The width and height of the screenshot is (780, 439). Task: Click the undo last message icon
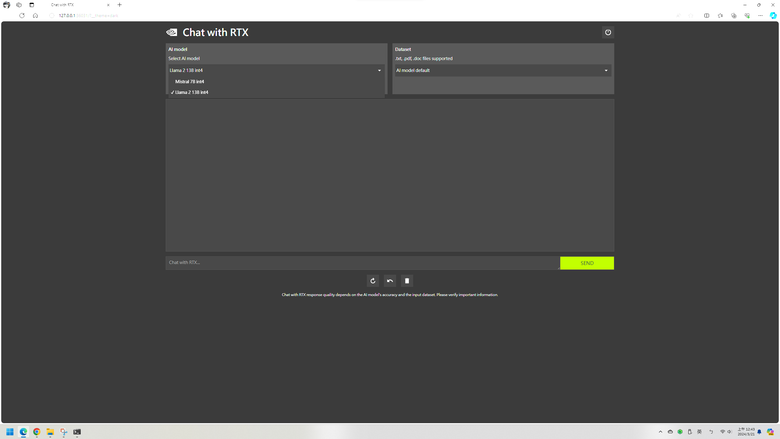tap(390, 281)
